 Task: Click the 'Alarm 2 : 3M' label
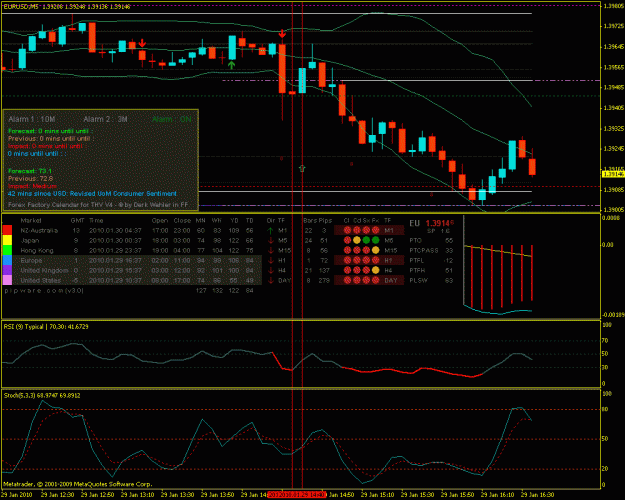pyautogui.click(x=105, y=119)
